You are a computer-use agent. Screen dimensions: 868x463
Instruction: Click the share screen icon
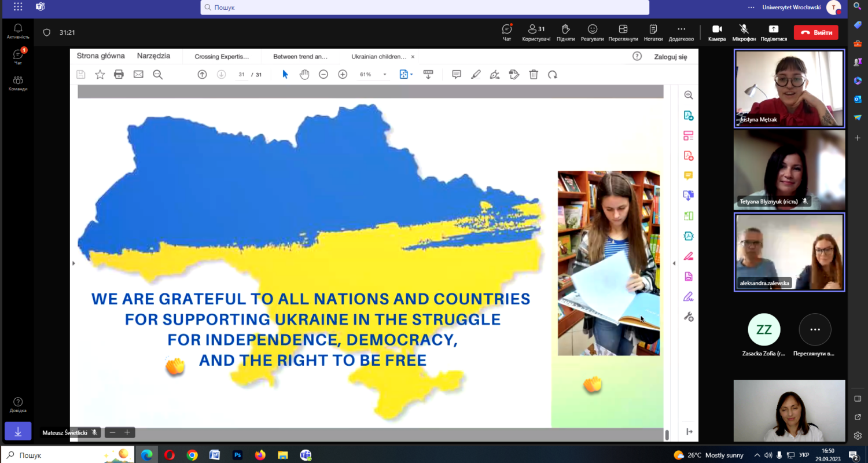773,32
